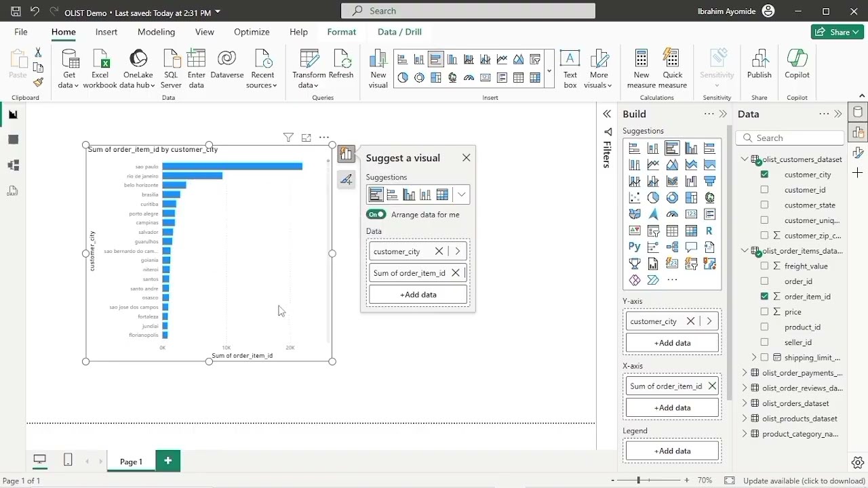Click +Add data under X-axis

tap(672, 407)
